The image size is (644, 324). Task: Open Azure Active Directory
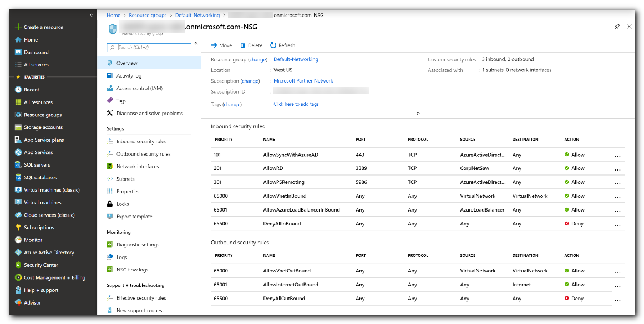pyautogui.click(x=49, y=253)
